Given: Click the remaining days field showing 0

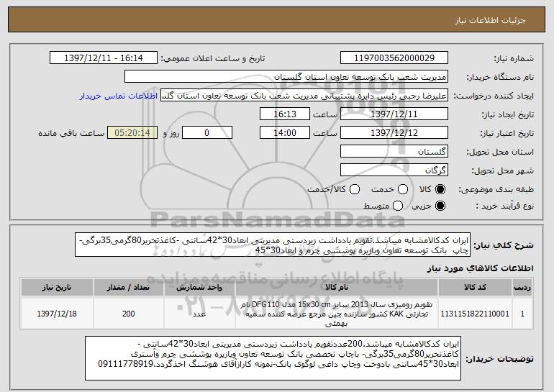Looking at the screenshot, I should [x=207, y=133].
